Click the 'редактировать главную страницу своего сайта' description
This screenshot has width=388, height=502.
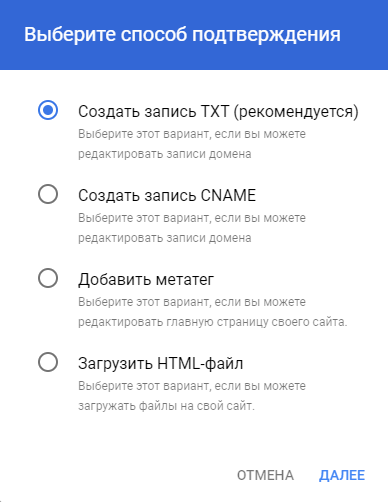pos(213,322)
